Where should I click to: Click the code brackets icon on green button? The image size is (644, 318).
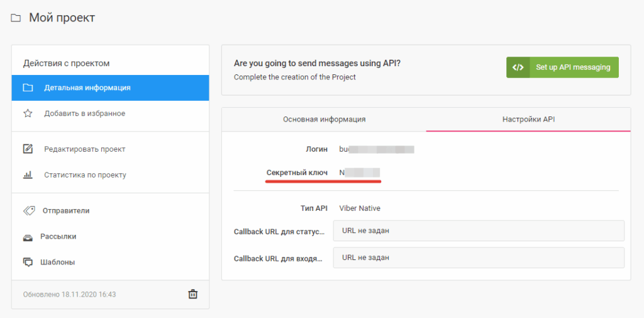518,67
